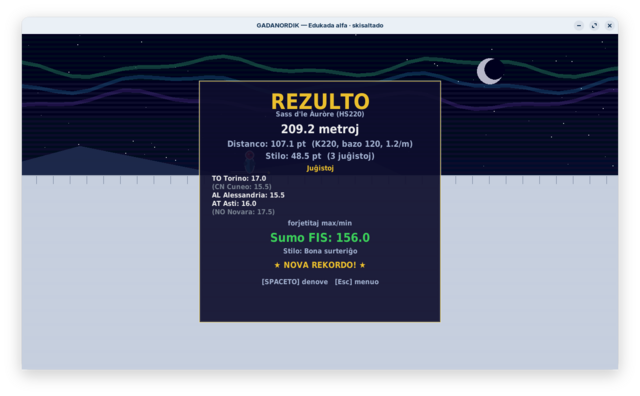Close the GADANORDIK window
640x396 pixels.
coord(610,25)
